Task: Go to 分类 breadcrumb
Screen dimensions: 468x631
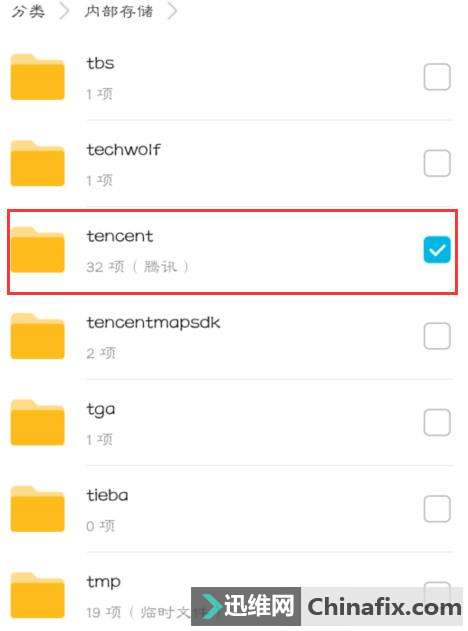Action: [x=28, y=11]
